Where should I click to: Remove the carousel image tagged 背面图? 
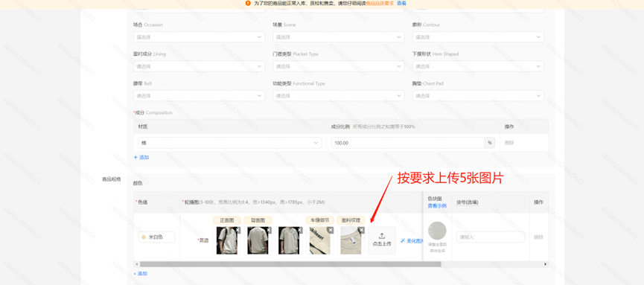269,231
